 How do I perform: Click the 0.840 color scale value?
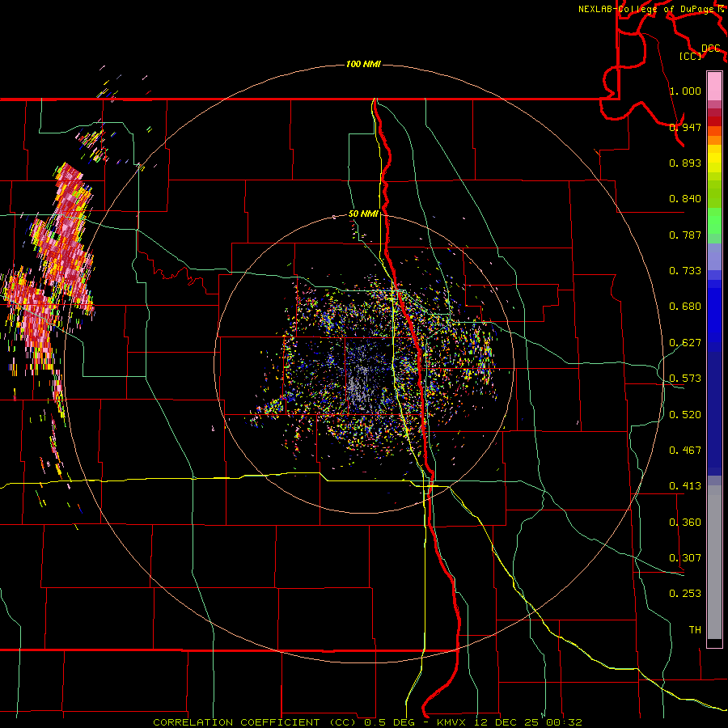click(x=685, y=199)
